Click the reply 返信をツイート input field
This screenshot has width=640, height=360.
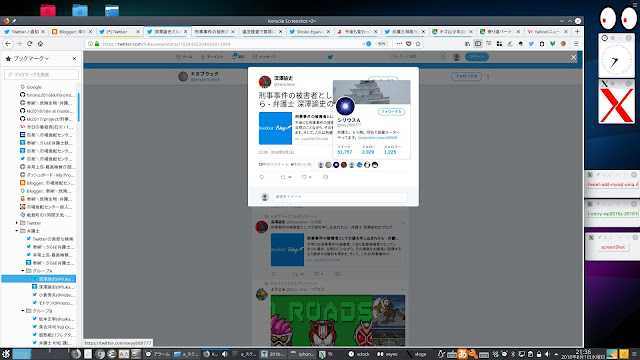pyautogui.click(x=340, y=197)
